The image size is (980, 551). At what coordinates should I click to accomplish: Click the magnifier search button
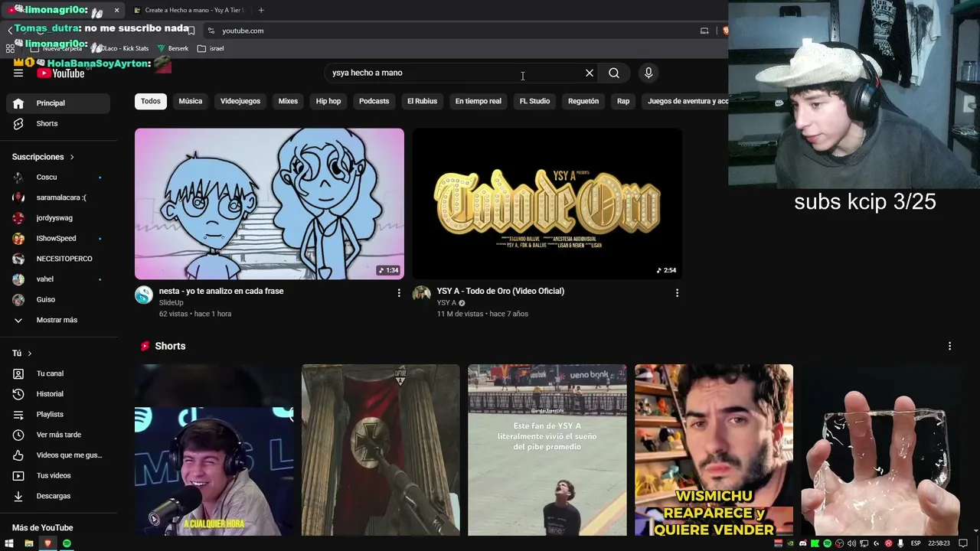point(614,73)
